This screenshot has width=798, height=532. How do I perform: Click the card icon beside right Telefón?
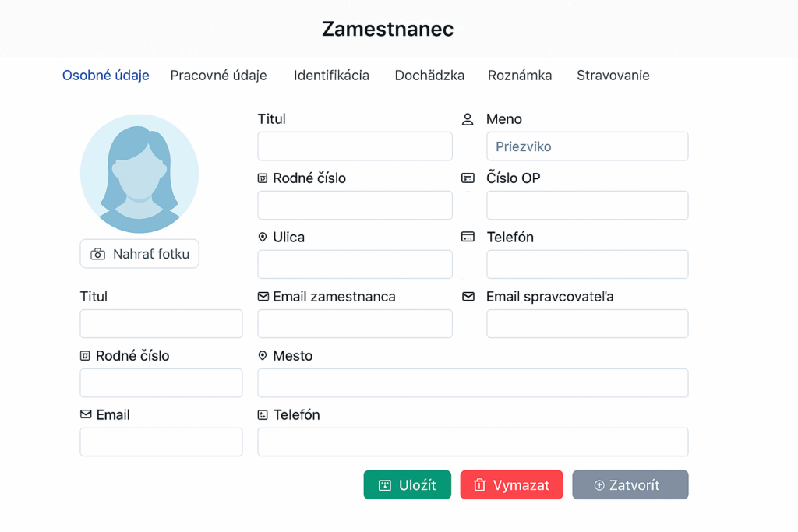click(468, 237)
